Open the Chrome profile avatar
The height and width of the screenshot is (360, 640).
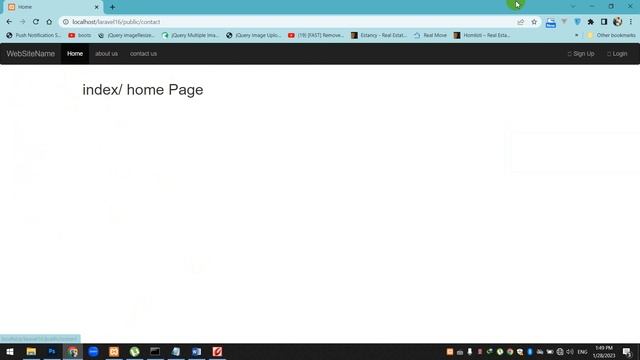(x=618, y=22)
